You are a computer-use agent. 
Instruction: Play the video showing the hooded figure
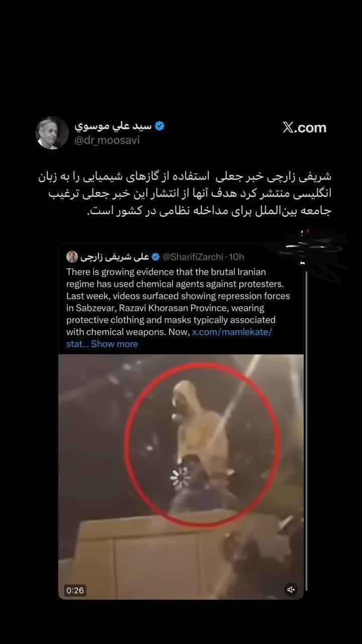pyautogui.click(x=181, y=476)
